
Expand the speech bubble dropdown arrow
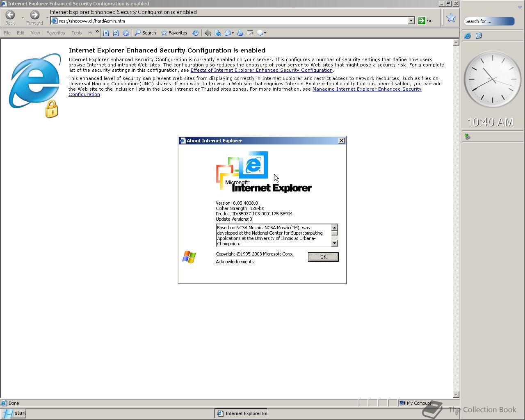[265, 33]
